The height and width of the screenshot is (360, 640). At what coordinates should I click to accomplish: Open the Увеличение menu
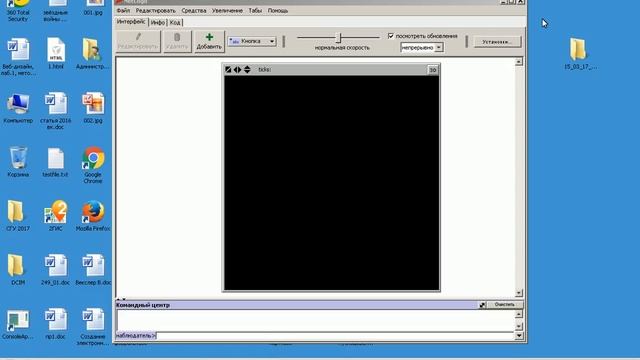227,11
